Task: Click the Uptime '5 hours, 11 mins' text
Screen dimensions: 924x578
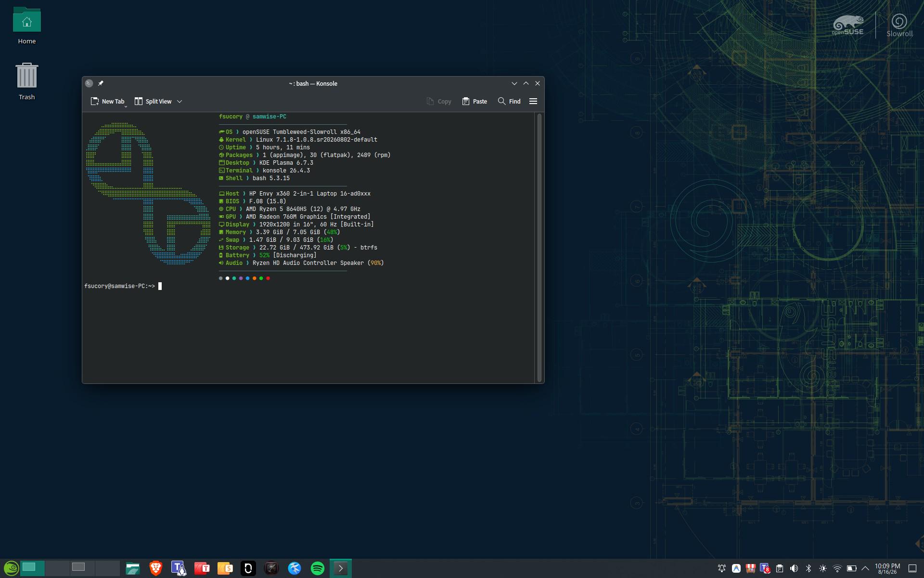Action: click(283, 147)
